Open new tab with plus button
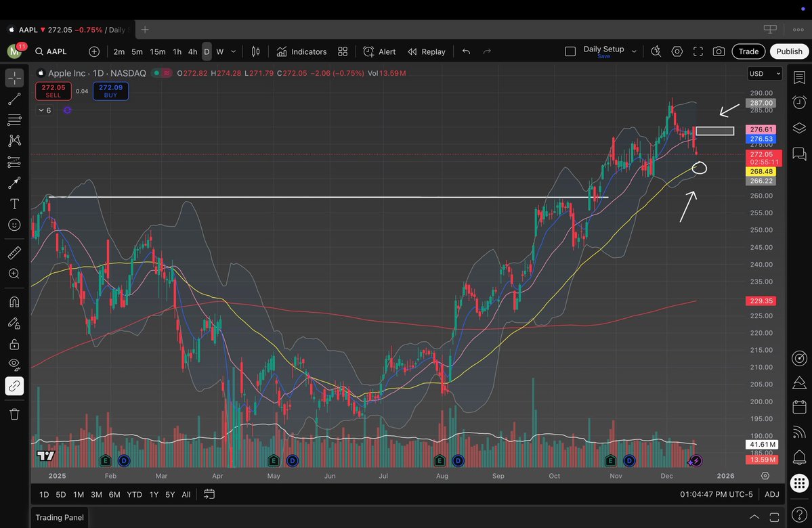The width and height of the screenshot is (812, 528). click(x=145, y=30)
